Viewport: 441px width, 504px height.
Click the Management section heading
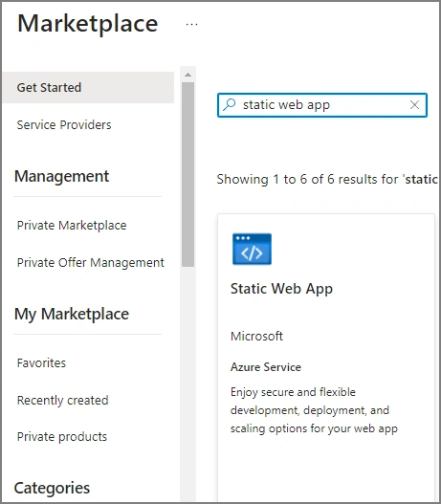(x=62, y=176)
